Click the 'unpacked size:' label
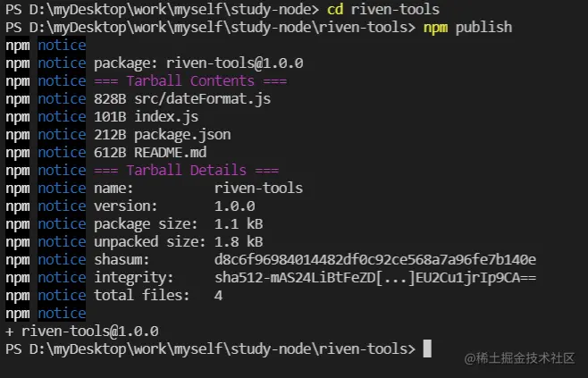The image size is (588, 378). point(150,242)
